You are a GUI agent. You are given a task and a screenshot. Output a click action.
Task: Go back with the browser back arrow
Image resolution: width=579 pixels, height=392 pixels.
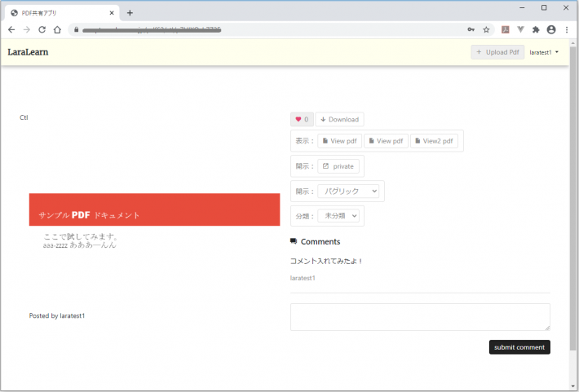point(11,29)
